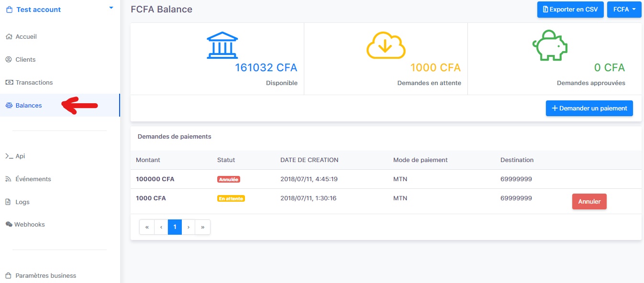Screen dimensions: 644x283
Task: Click the briefcase icon beside Test account
Action: pos(9,10)
